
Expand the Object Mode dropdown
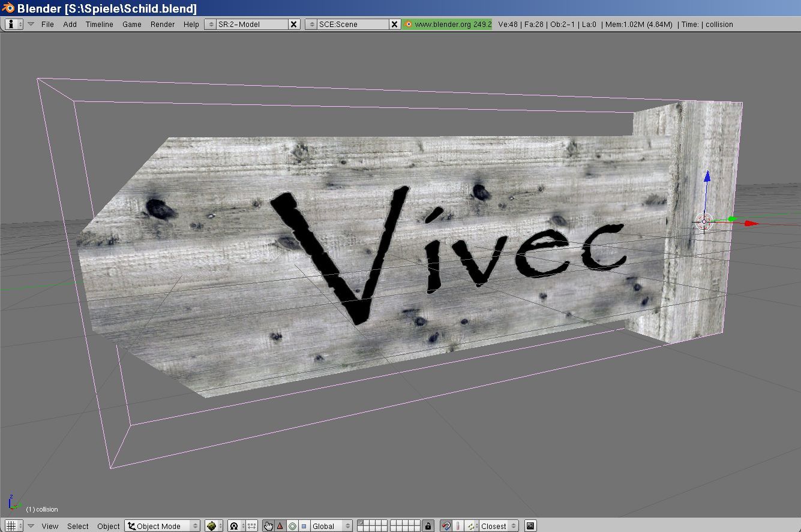coord(162,526)
